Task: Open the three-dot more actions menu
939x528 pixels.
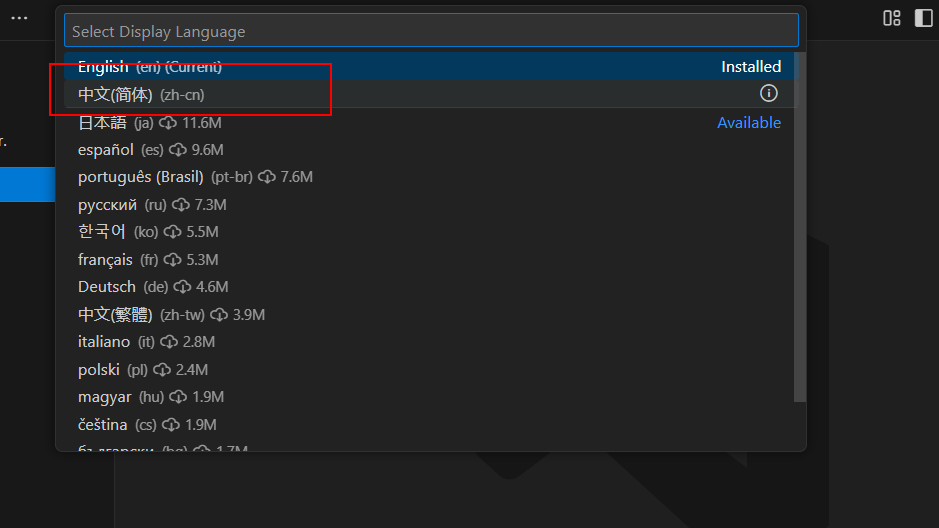Action: tap(19, 18)
